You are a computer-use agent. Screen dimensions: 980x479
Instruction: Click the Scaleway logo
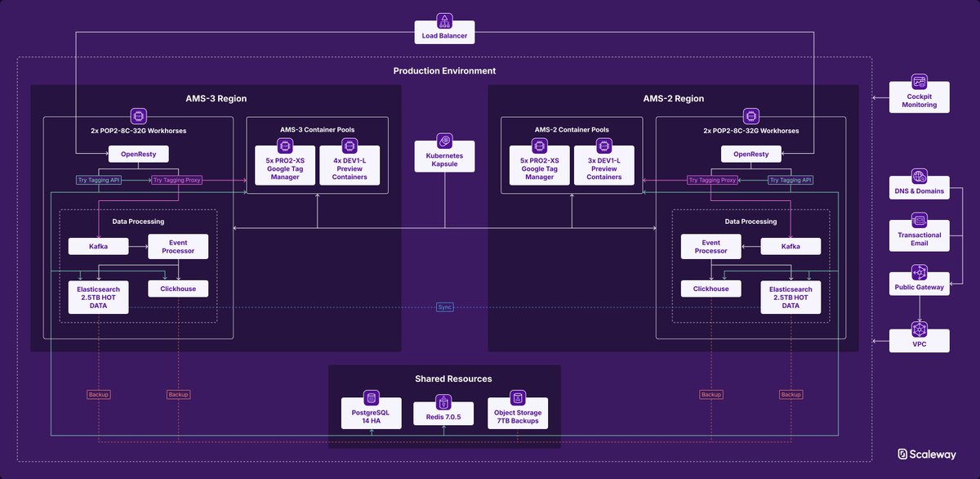pyautogui.click(x=929, y=454)
